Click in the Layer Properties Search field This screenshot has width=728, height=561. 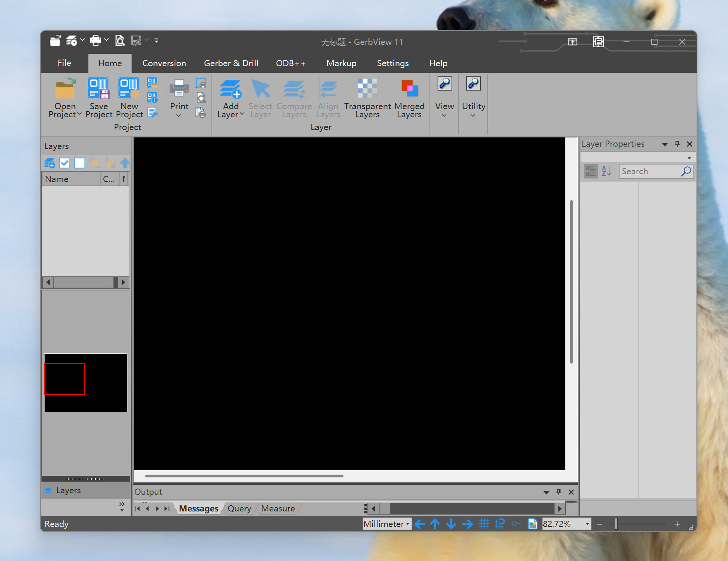coord(651,171)
